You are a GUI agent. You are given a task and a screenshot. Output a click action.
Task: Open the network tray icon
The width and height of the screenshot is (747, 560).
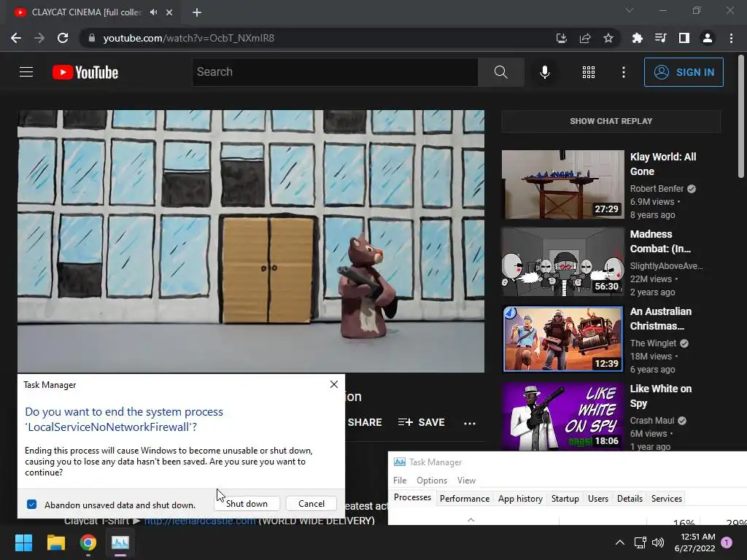point(640,542)
